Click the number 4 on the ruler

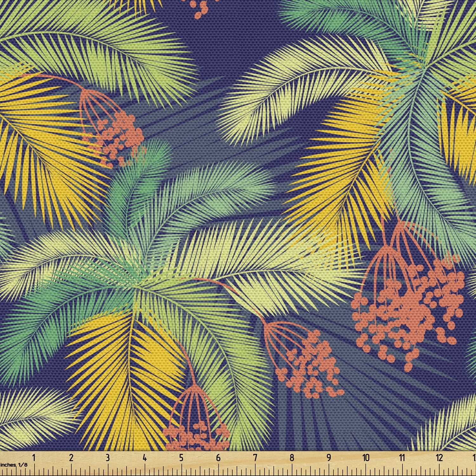[x=144, y=457]
